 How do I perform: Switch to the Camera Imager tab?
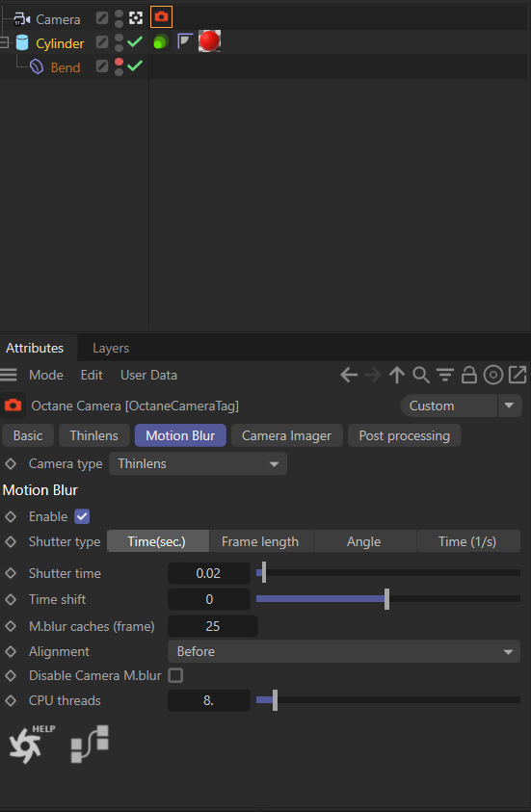point(286,435)
